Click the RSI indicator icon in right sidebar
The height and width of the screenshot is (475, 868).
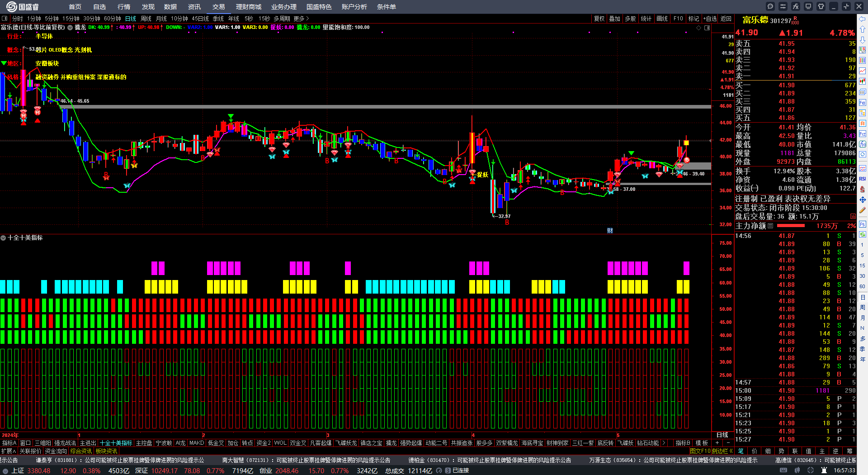tap(863, 179)
